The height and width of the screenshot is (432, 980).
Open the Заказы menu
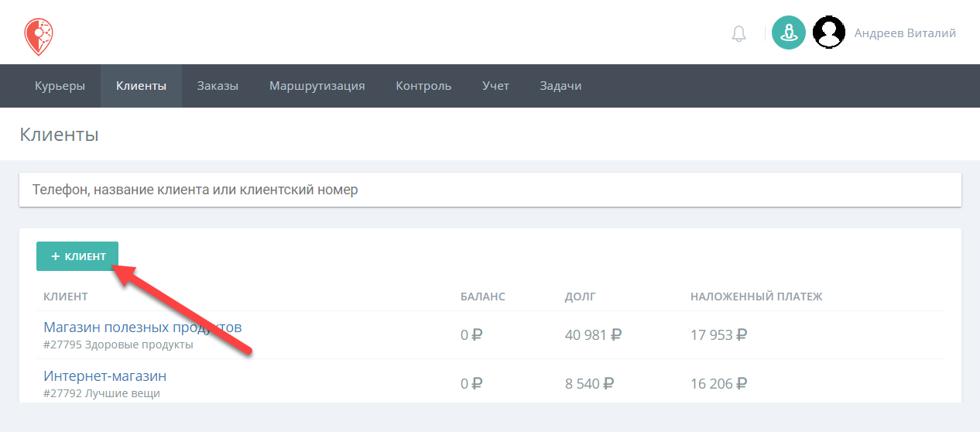218,86
